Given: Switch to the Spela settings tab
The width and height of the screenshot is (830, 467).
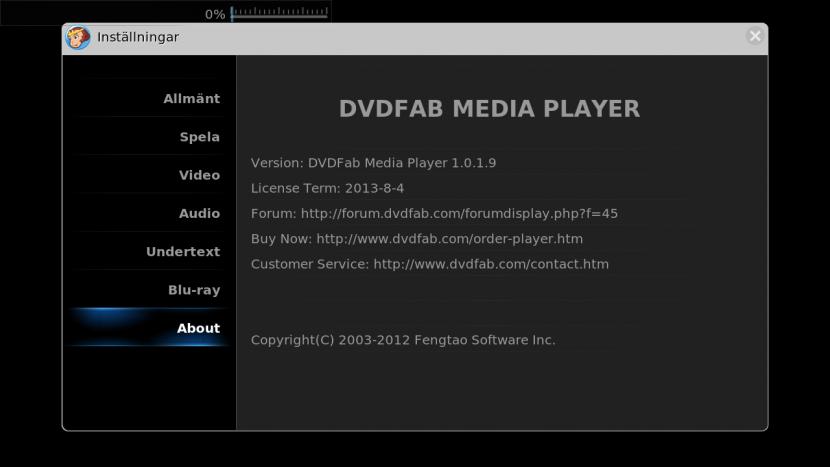Looking at the screenshot, I should 149,137.
